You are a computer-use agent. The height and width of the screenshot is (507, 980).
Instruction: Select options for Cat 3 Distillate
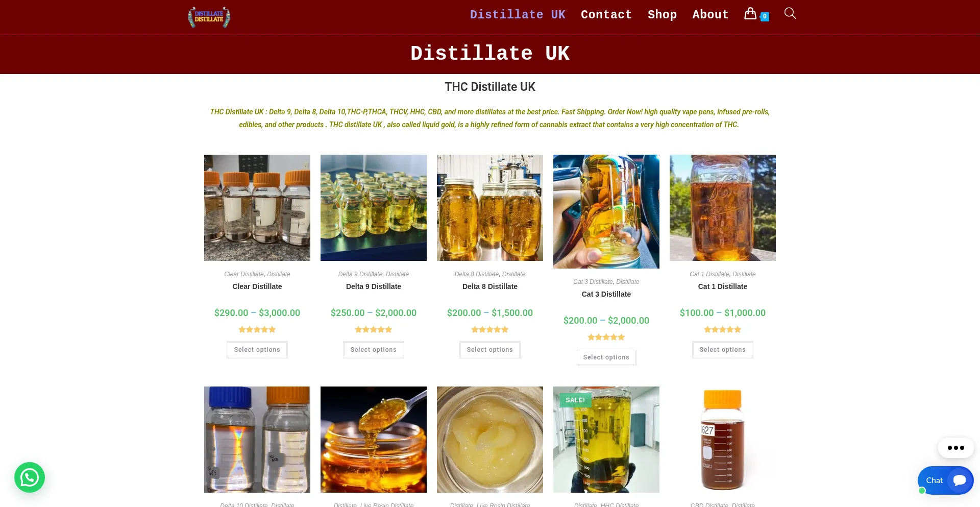[606, 357]
